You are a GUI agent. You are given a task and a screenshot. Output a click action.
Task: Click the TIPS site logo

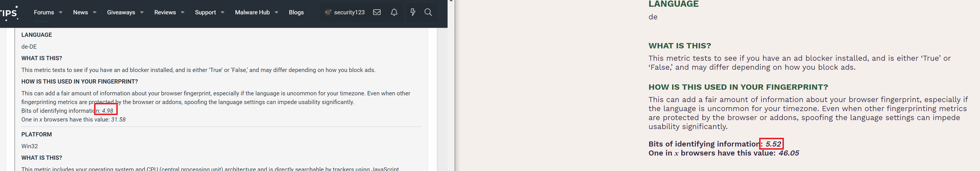point(9,13)
